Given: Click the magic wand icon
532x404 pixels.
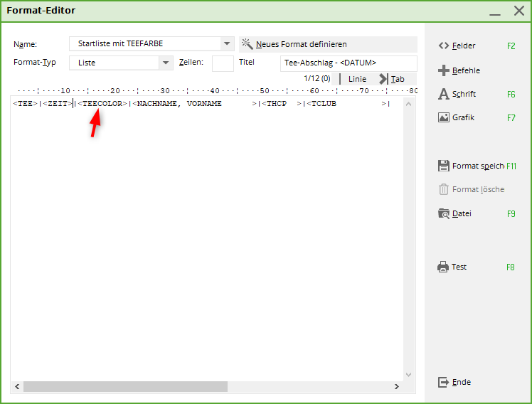Looking at the screenshot, I should pos(248,44).
